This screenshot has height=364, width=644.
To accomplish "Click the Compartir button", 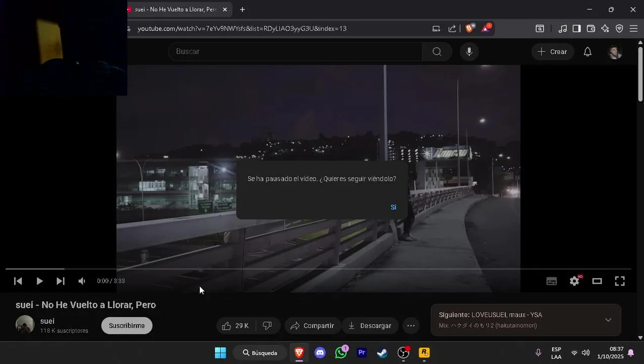I will pyautogui.click(x=313, y=326).
